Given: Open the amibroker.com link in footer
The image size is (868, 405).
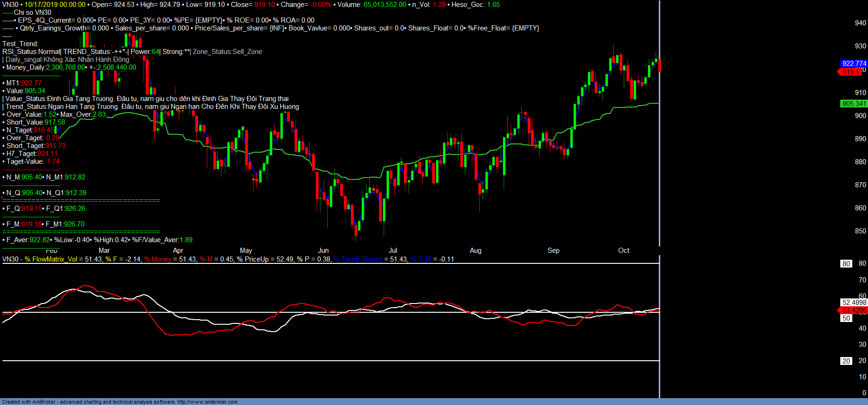Looking at the screenshot, I should point(207,402).
